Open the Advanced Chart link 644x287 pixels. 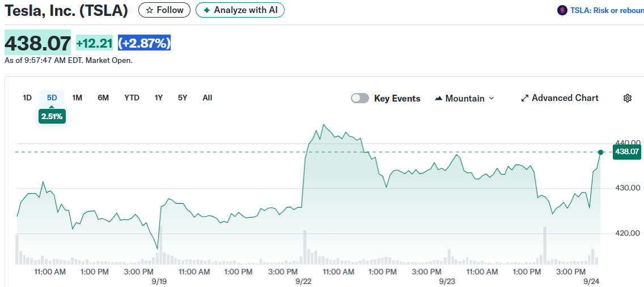pos(560,98)
